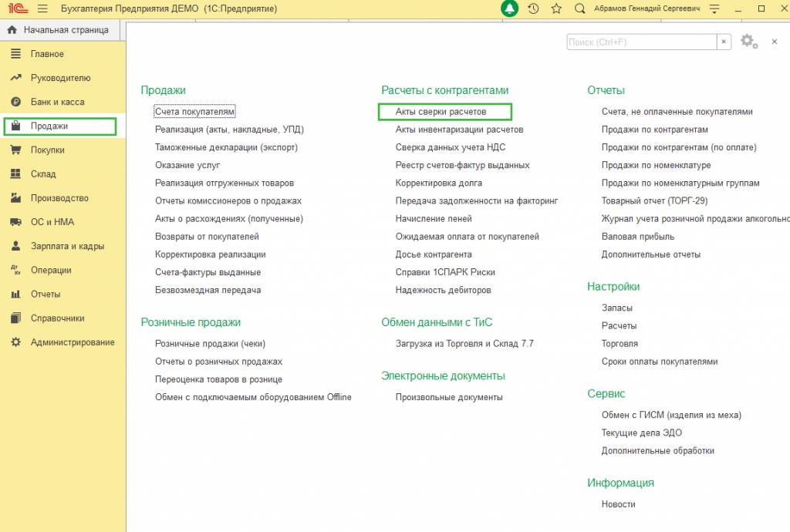
Task: Open settings lines icon next to user name
Action: (x=714, y=8)
